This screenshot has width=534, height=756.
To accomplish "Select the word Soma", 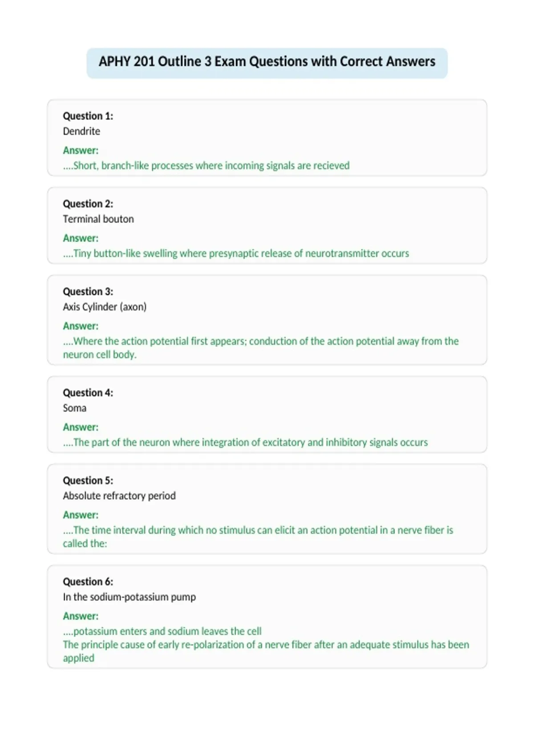I will [75, 408].
